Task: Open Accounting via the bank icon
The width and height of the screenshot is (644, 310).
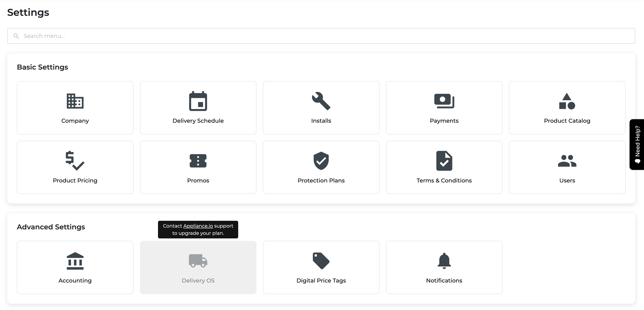Action: tap(75, 261)
